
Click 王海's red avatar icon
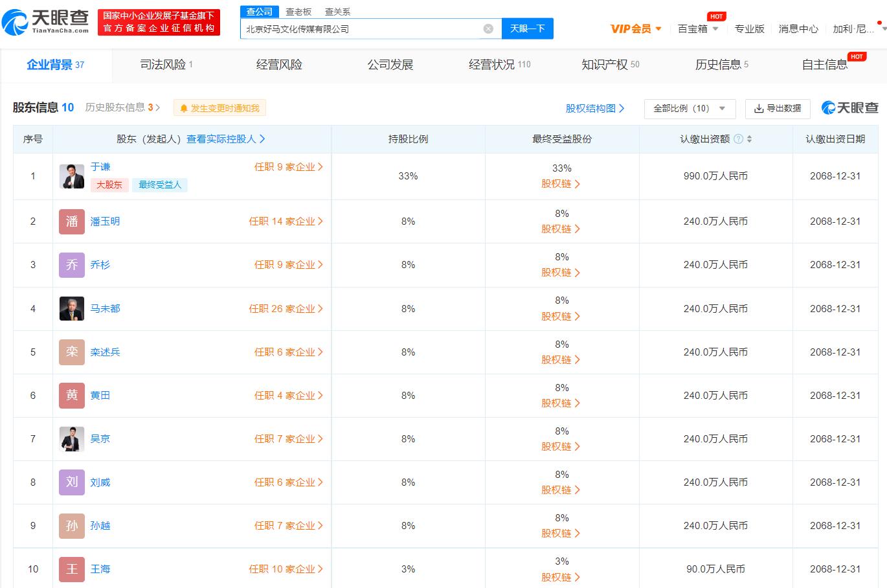tap(72, 569)
